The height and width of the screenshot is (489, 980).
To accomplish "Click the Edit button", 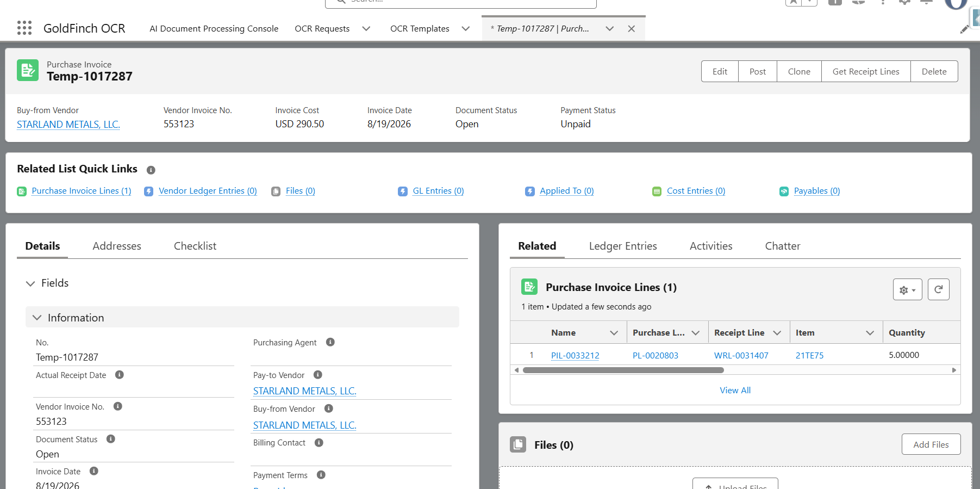I will [x=720, y=71].
